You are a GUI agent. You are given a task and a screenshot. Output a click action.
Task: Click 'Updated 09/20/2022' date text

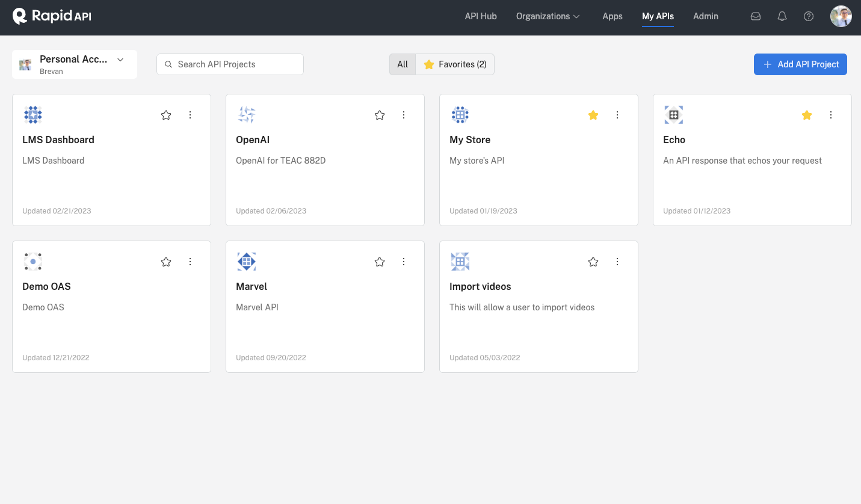click(x=271, y=358)
